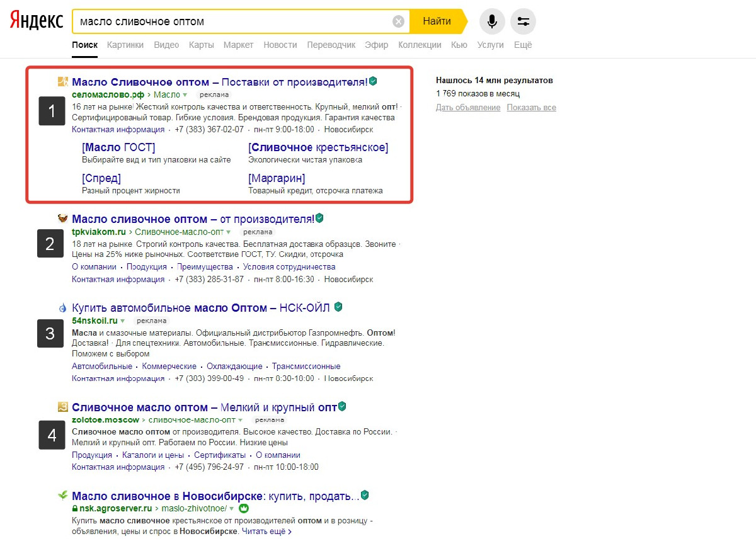Screen dimensions: 756x546
Task: Click the nsk.agroserver.ru leaf favicon
Action: point(62,496)
